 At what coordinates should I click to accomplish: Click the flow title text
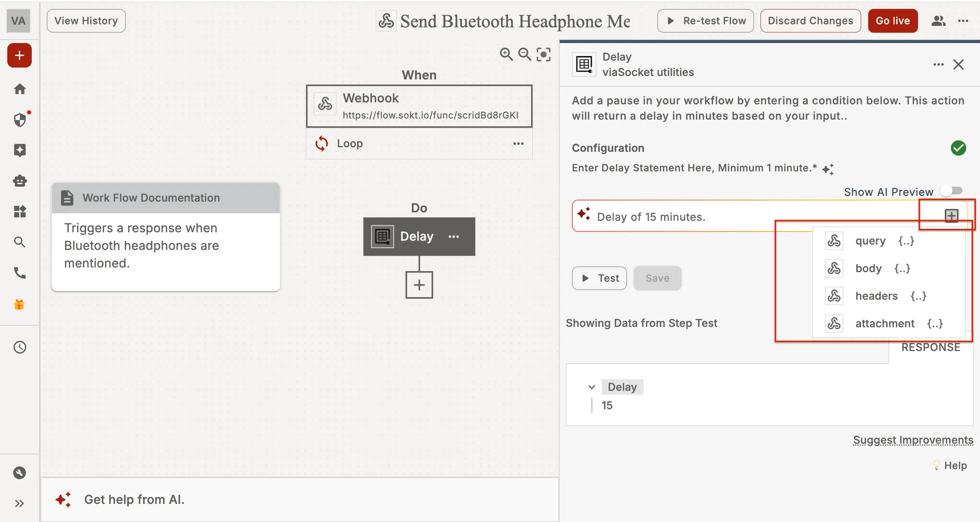coord(515,21)
